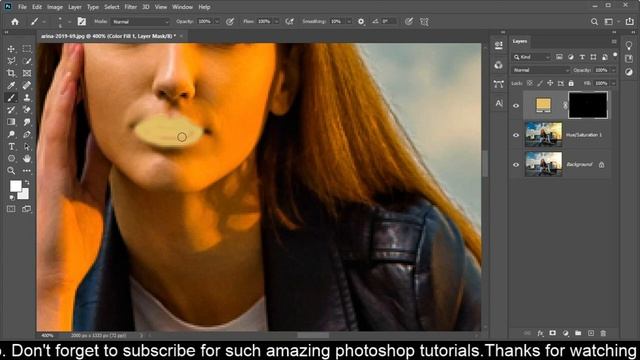Select the Type tool
This screenshot has width=640, height=360.
11,147
